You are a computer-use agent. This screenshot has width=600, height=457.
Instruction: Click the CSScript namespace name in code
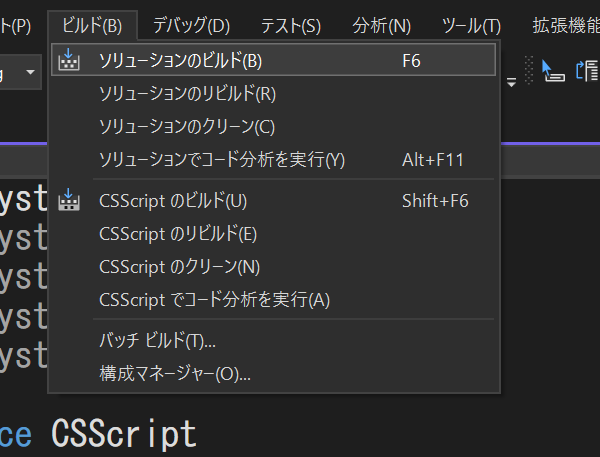click(124, 433)
